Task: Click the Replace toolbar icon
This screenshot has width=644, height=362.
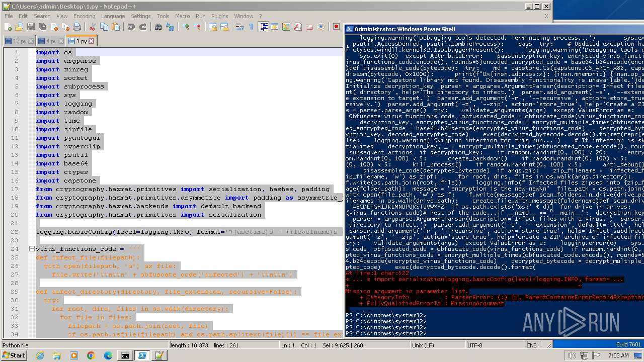Action: 170,27
